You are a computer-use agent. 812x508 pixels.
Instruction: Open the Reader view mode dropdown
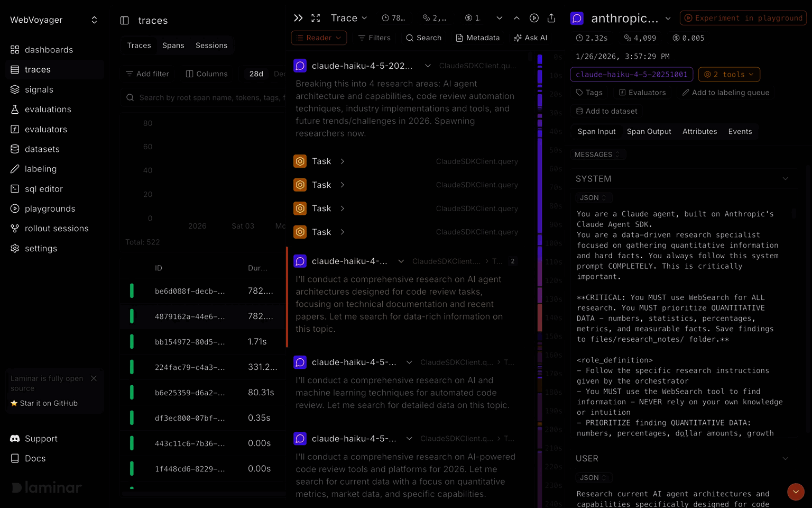(x=319, y=38)
